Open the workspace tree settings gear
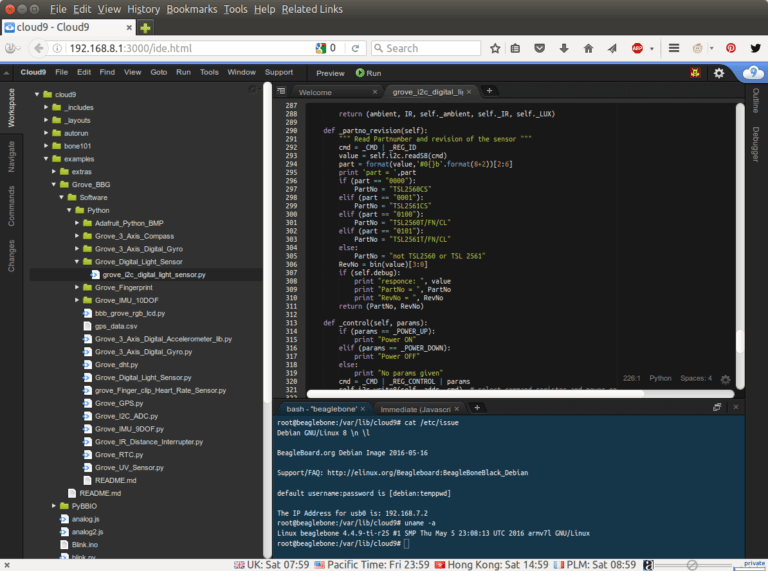768x571 pixels. [252, 89]
